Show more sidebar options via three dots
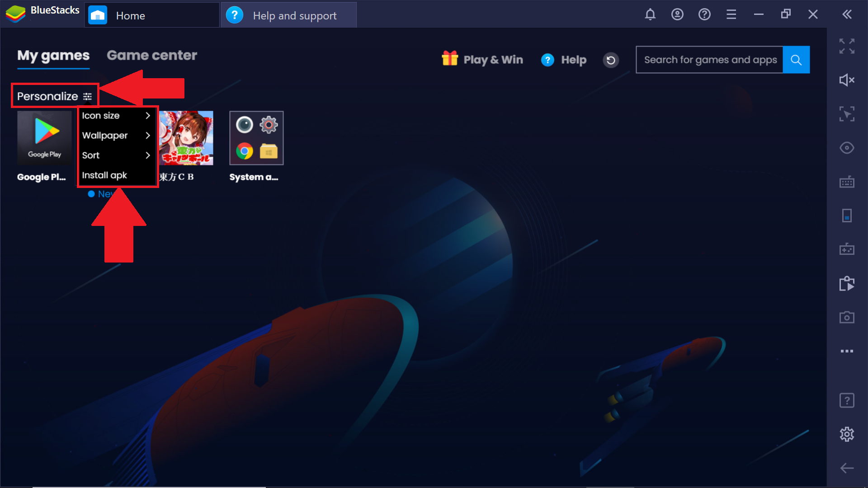The image size is (868, 488). (847, 351)
